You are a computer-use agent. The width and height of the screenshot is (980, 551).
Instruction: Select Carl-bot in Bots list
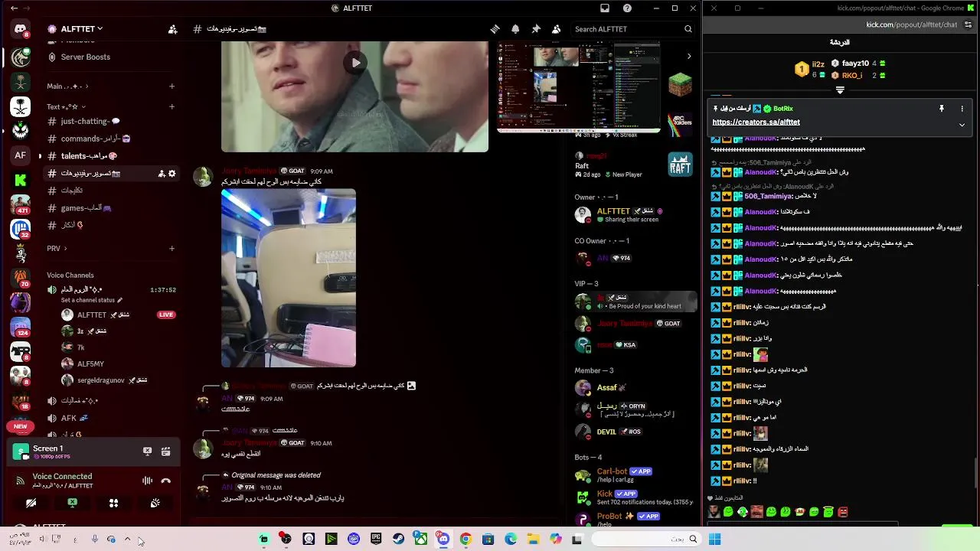click(634, 475)
